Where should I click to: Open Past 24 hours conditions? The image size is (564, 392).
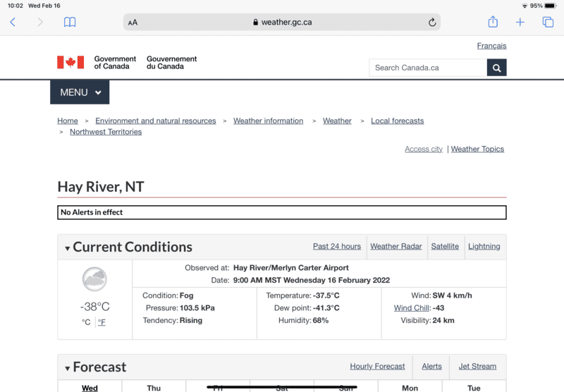pos(337,246)
